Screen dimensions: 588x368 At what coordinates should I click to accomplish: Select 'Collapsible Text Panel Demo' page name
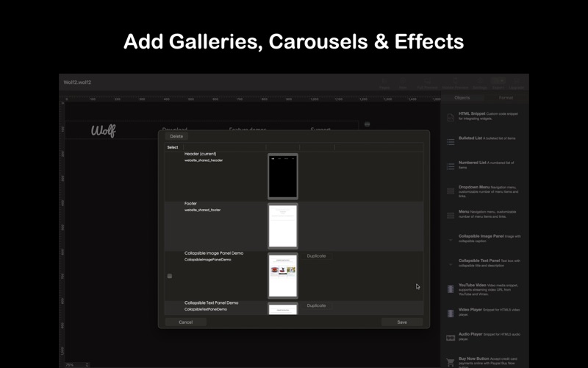[211, 302]
